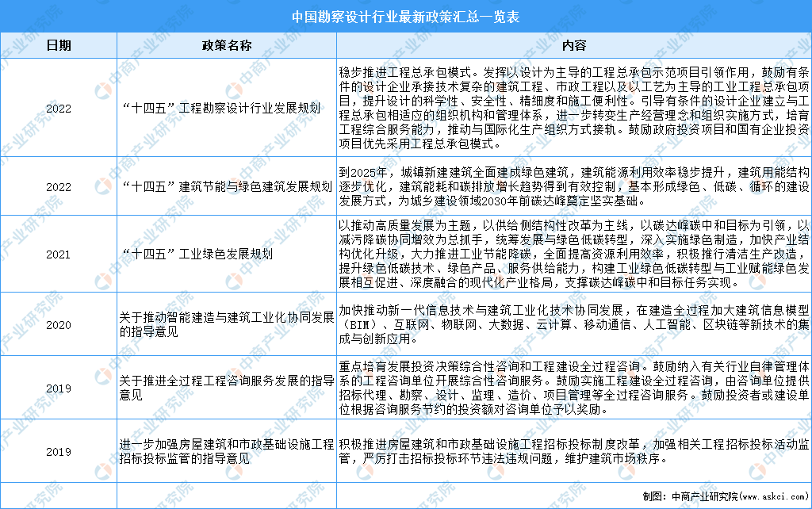The image size is (812, 509).
Task: Click policy name 关于推进全过程工程咨询服务发展的指导意见
Action: (x=227, y=388)
